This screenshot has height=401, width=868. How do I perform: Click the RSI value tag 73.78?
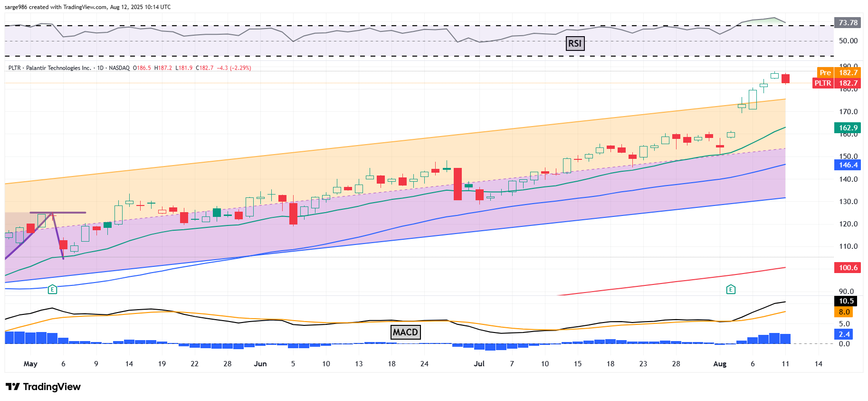pos(848,23)
